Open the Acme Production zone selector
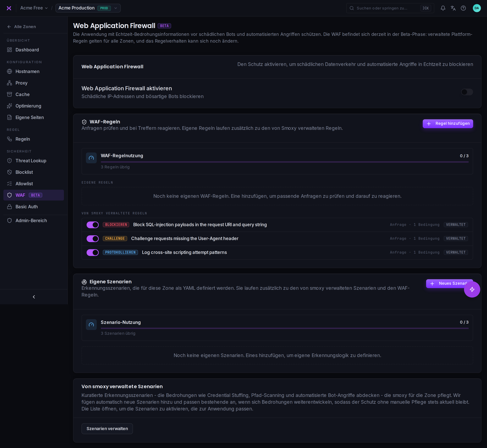 [x=88, y=8]
